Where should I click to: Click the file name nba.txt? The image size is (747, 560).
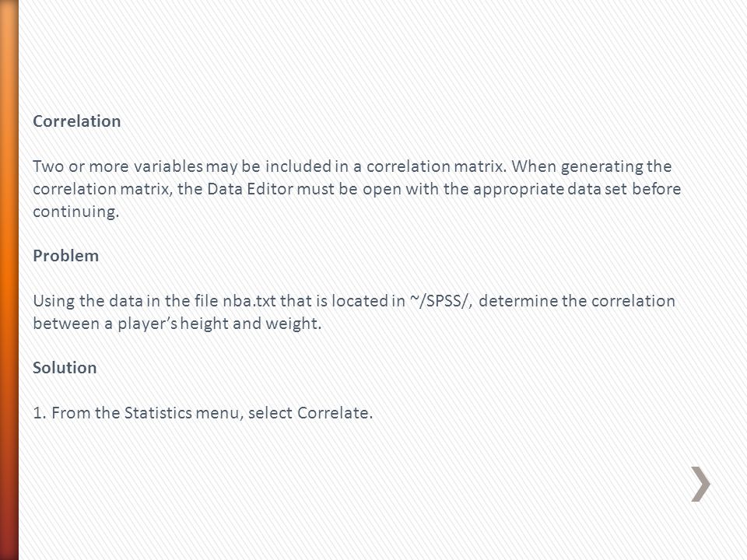[x=249, y=301]
